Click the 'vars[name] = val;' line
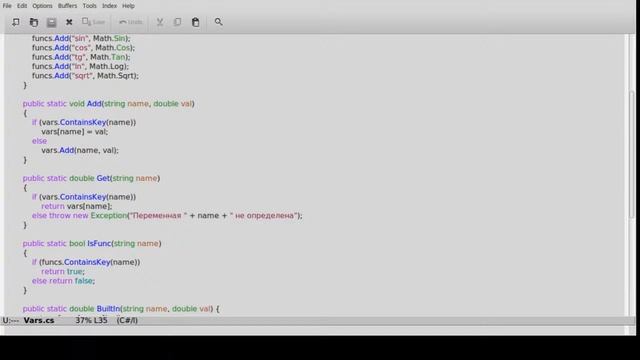This screenshot has width=640, height=360. pos(74,132)
